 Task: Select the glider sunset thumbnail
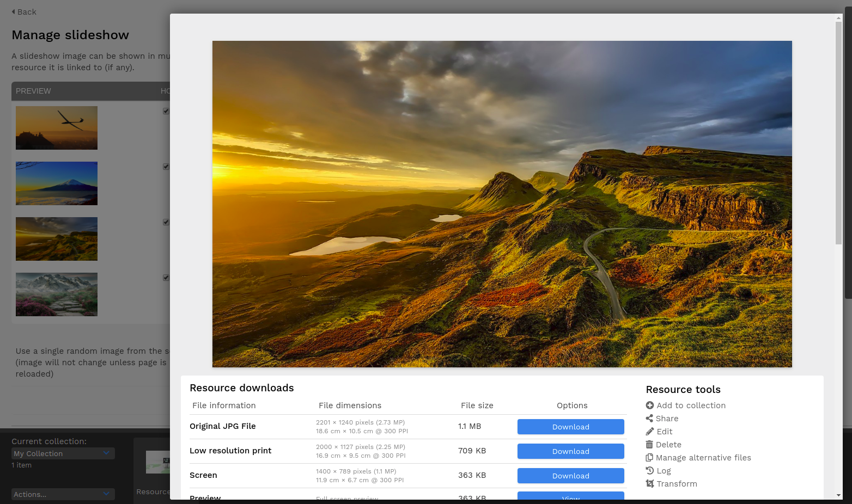click(x=57, y=128)
